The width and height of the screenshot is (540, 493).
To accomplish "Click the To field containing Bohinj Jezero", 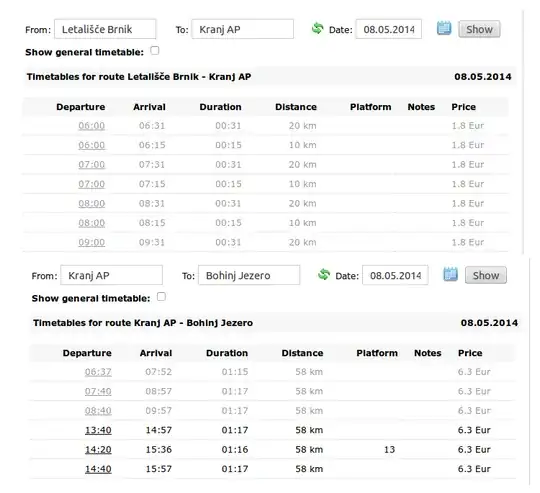I will pos(249,275).
